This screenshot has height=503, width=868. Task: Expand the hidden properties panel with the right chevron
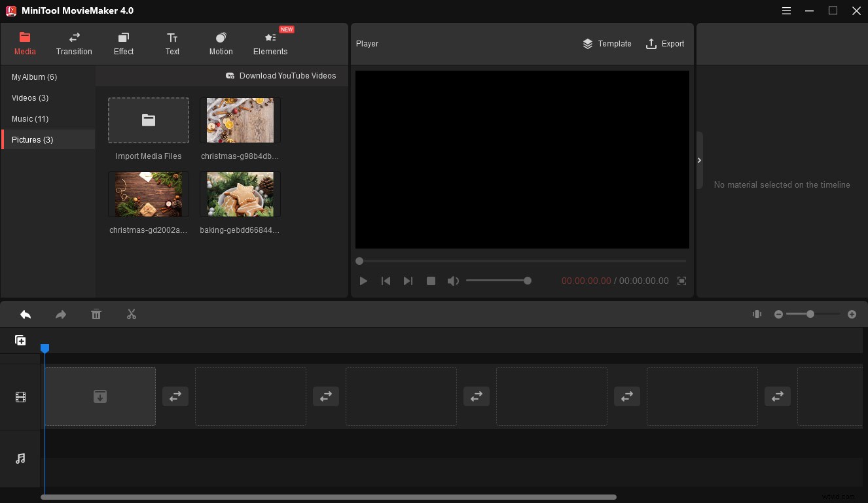tap(699, 160)
